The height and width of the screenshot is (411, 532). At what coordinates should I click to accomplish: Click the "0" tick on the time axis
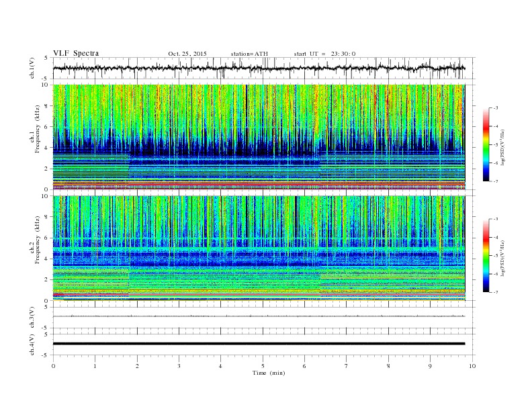[x=53, y=366]
